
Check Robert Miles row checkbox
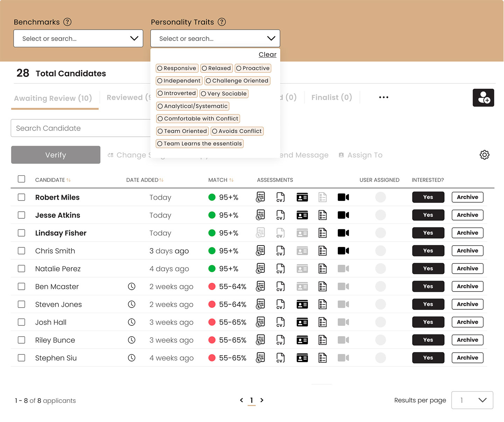tap(21, 197)
